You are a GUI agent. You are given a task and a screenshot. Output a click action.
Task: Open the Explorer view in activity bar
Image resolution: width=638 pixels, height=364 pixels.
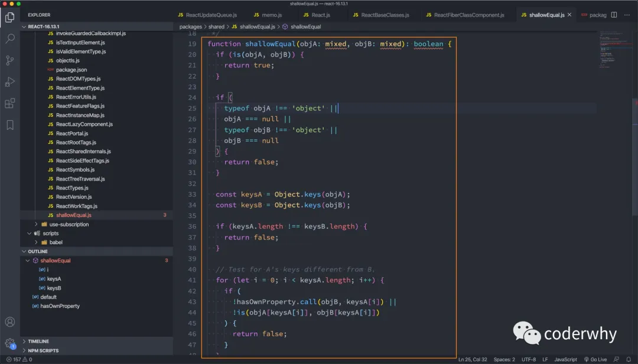(10, 17)
